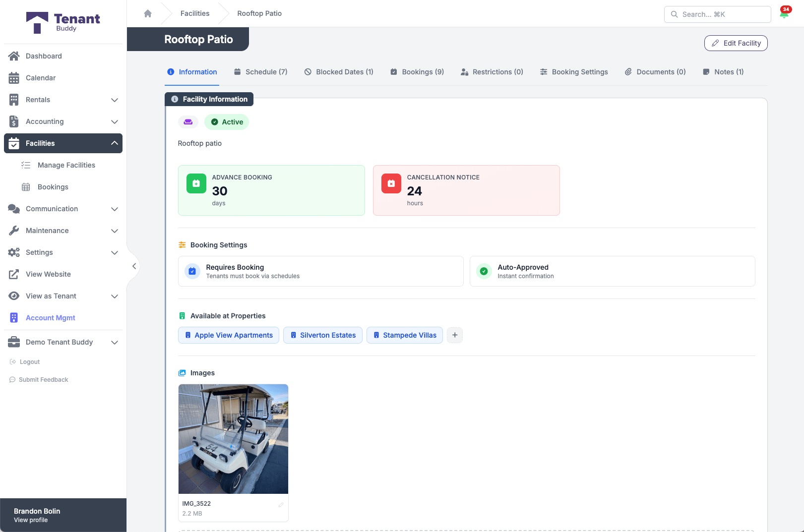Switch to the Information tab
804x532 pixels.
(x=192, y=72)
